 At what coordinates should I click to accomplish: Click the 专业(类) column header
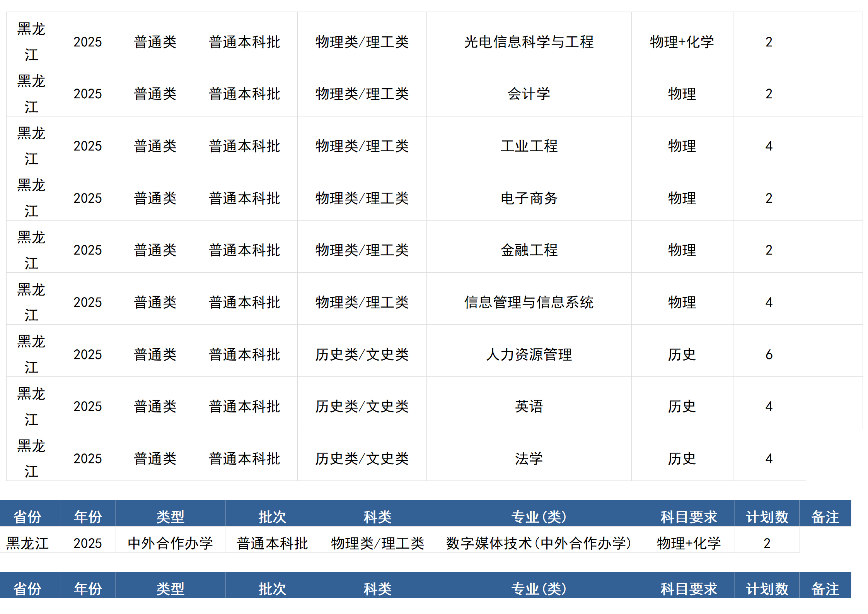tap(539, 515)
